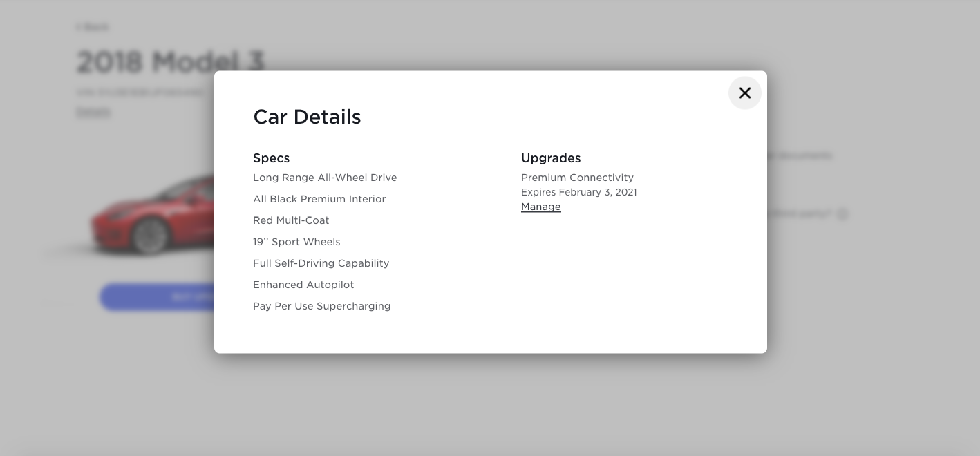Click the blurred Back link behind dialog

click(93, 27)
